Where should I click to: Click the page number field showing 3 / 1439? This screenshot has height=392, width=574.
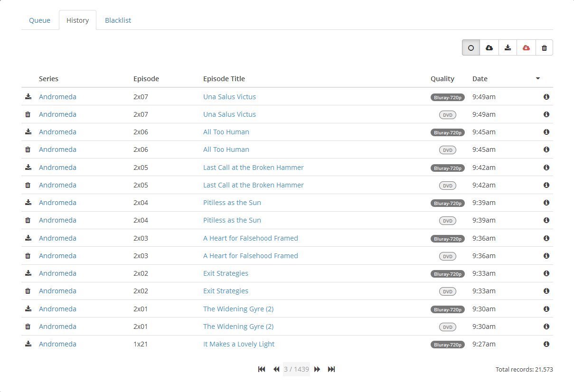pos(296,369)
